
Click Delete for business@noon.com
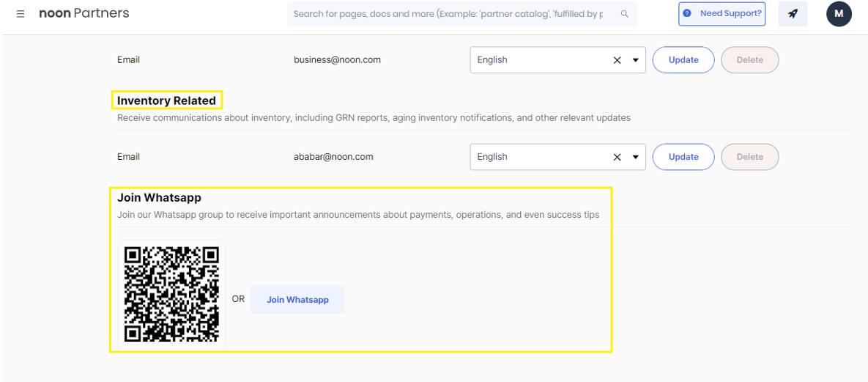coord(750,60)
